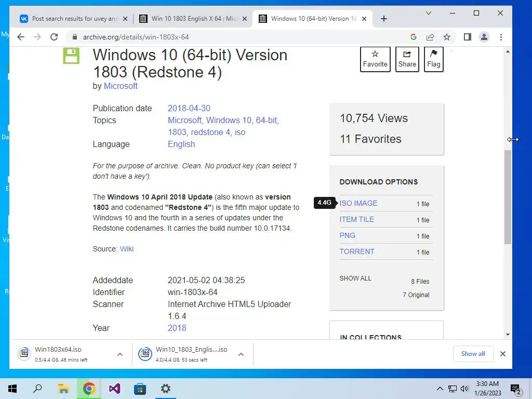532x399 pixels.
Task: Click the Share button on the item page
Action: (x=407, y=59)
